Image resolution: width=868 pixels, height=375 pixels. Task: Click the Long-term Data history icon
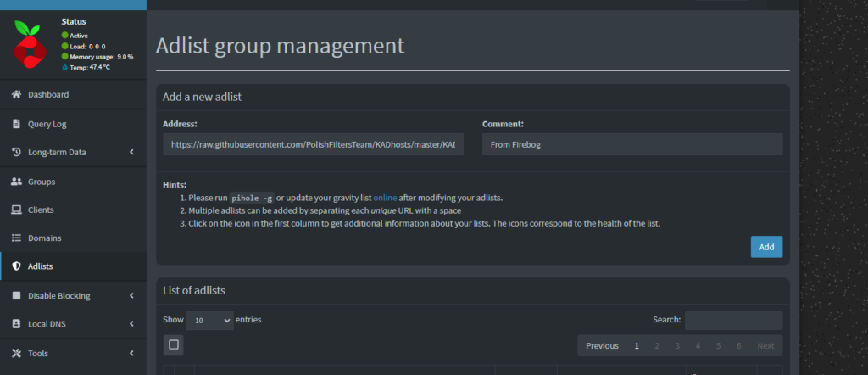click(x=16, y=153)
